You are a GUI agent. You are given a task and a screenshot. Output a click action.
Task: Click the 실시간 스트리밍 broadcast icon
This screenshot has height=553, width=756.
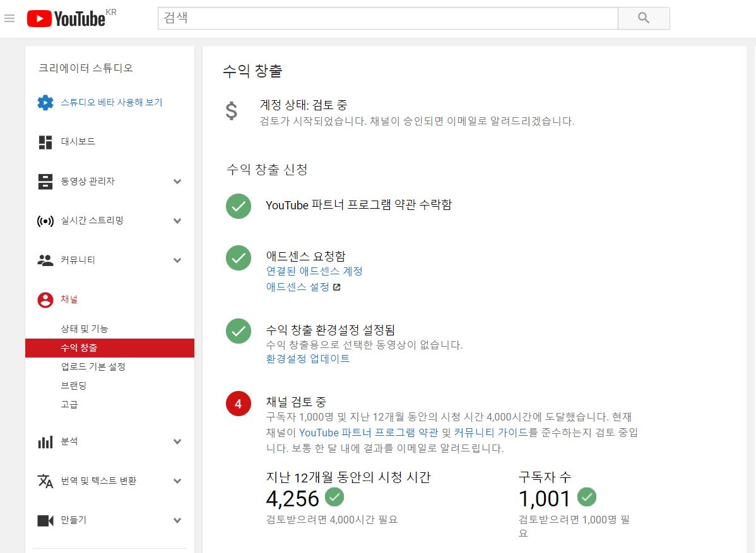click(x=45, y=221)
